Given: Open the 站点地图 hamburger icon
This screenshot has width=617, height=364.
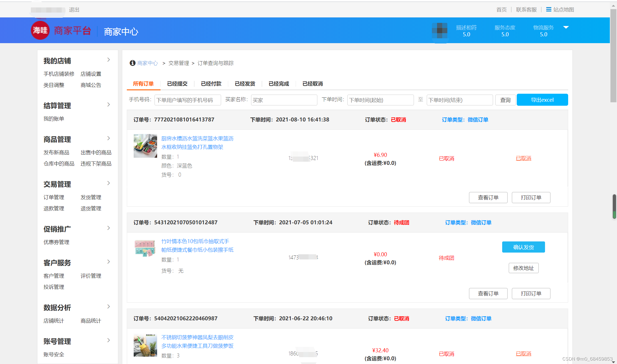Looking at the screenshot, I should (x=548, y=9).
